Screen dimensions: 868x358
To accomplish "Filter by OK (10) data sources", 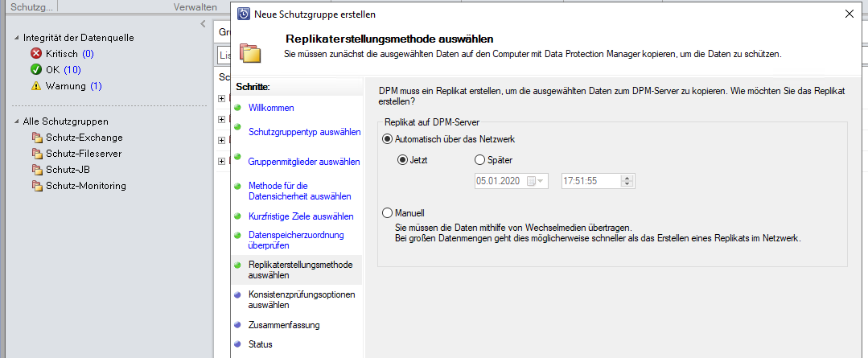I will click(x=64, y=70).
